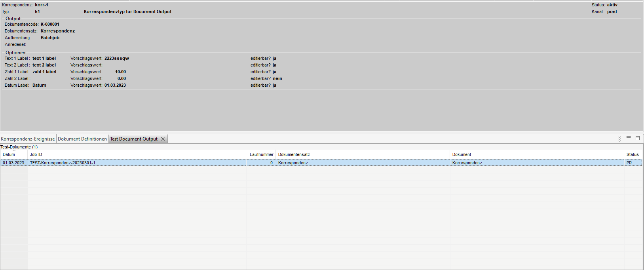This screenshot has height=270, width=644.
Task: Click the Laufnummer cell showing 0
Action: (x=271, y=163)
